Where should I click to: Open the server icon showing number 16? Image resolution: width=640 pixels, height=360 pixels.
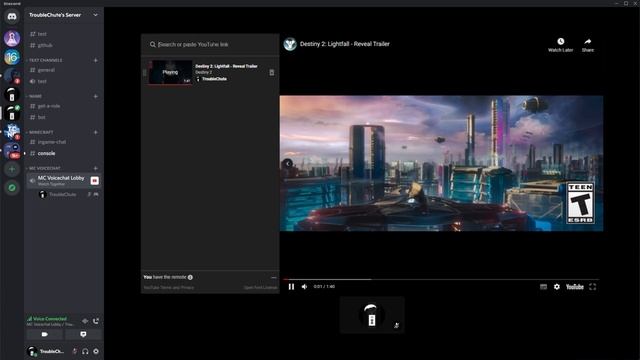click(x=12, y=57)
